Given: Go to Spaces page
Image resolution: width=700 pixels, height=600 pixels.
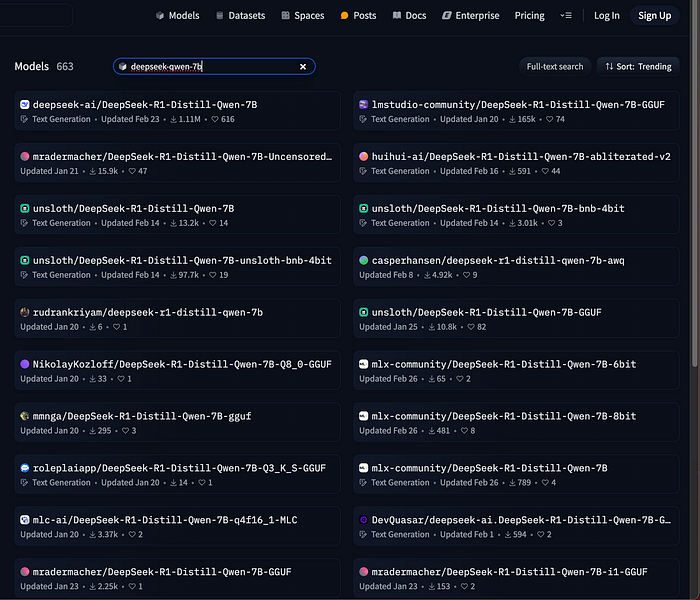Looking at the screenshot, I should coord(303,16).
